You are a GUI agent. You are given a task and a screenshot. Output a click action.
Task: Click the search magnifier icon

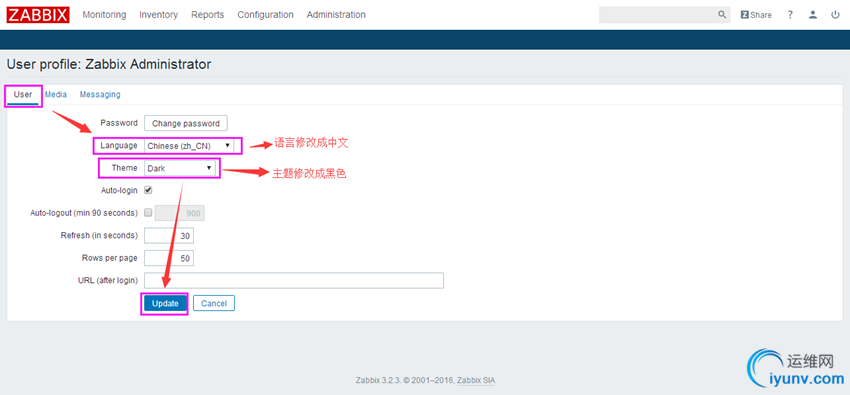click(x=722, y=15)
